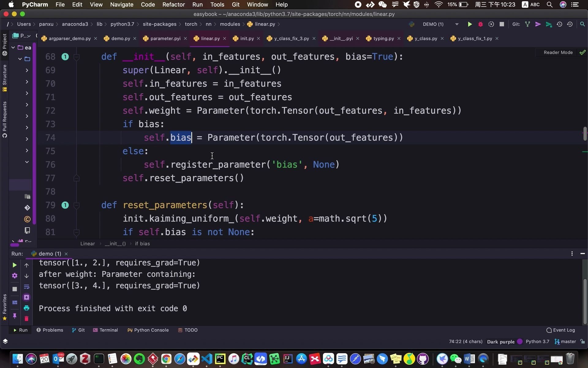Collapse the reset_parameters method fold arrow

[77, 205]
